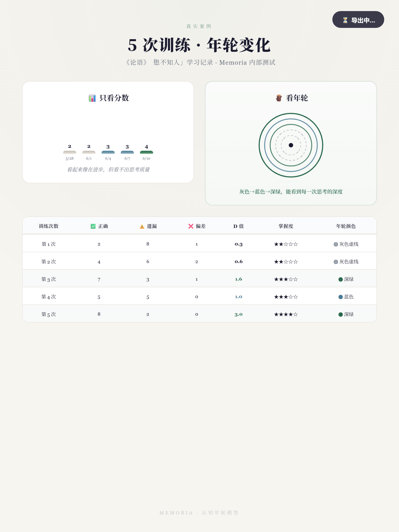Click the caption 看起来像在进步，但看不出思考质量

(x=108, y=170)
